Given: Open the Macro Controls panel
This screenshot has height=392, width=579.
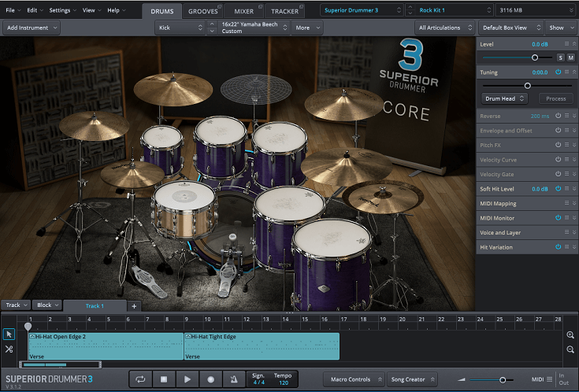Looking at the screenshot, I should 354,379.
